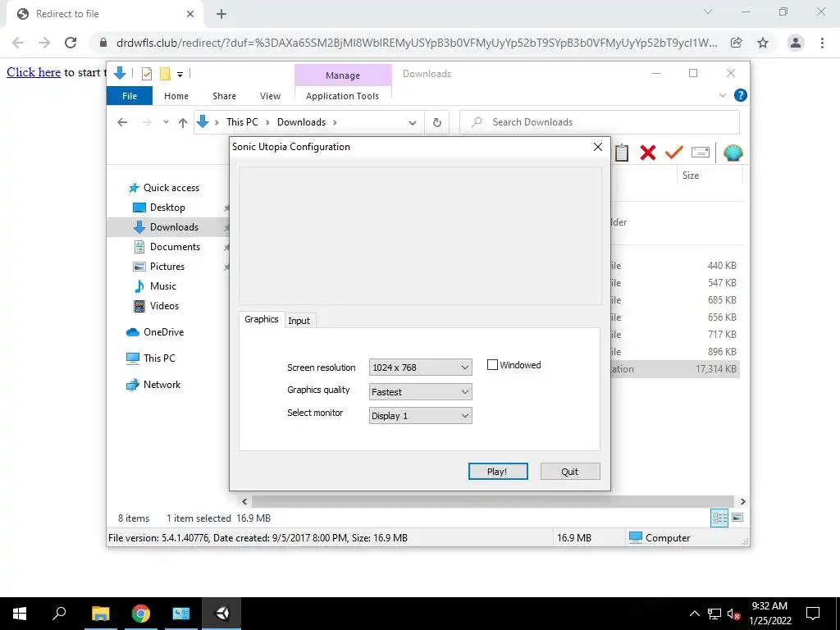Viewport: 840px width, 630px height.
Task: Click the Click here link in Chrome
Action: coord(33,72)
